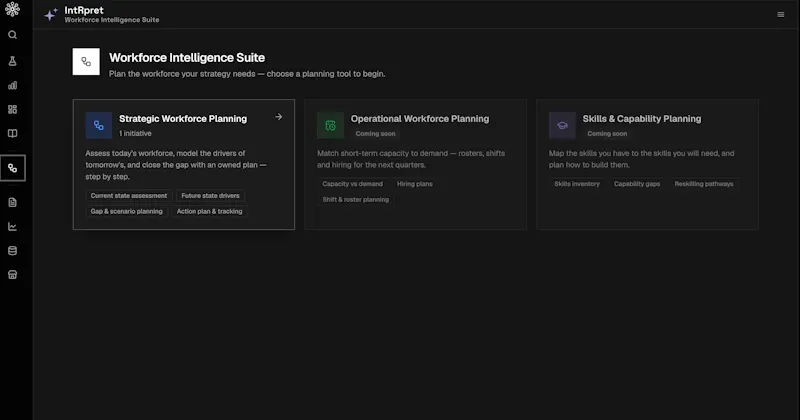The height and width of the screenshot is (420, 800).
Task: Click the white Workforce Intelligence Suite header icon
Action: coord(86,62)
